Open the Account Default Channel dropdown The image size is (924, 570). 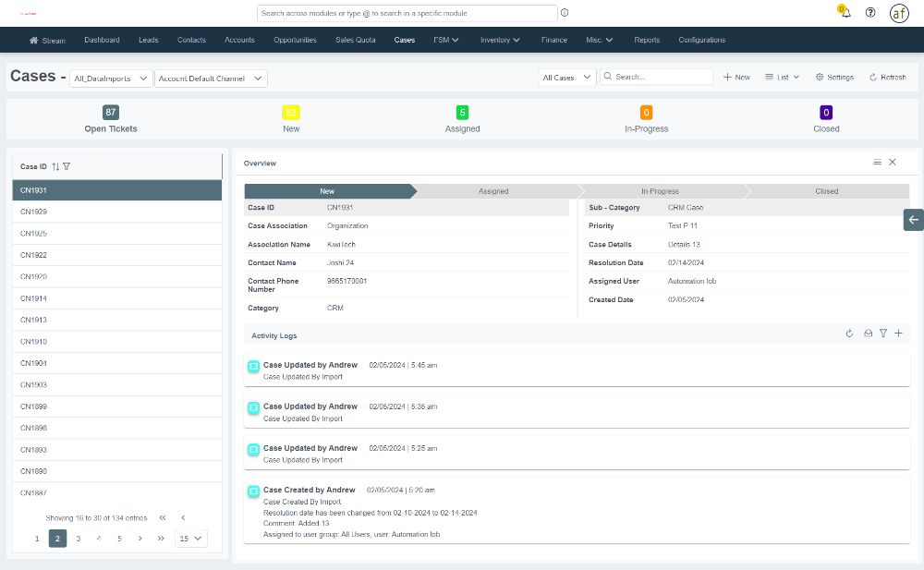point(212,79)
